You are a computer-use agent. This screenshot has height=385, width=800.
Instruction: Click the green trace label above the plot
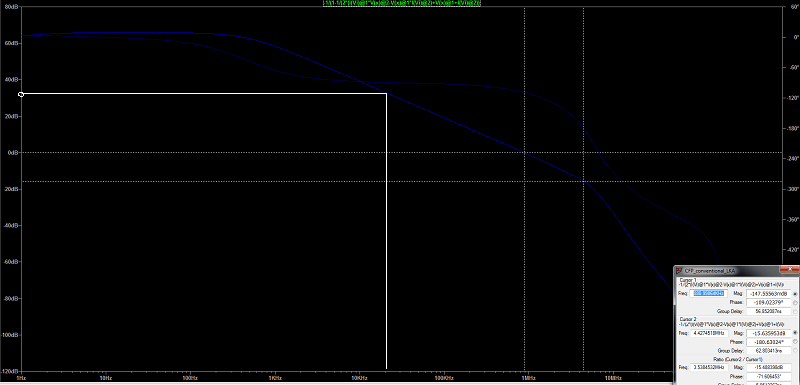[x=402, y=3]
